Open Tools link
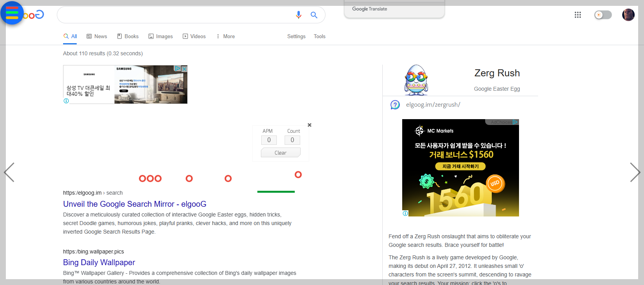The width and height of the screenshot is (644, 285). coord(320,36)
